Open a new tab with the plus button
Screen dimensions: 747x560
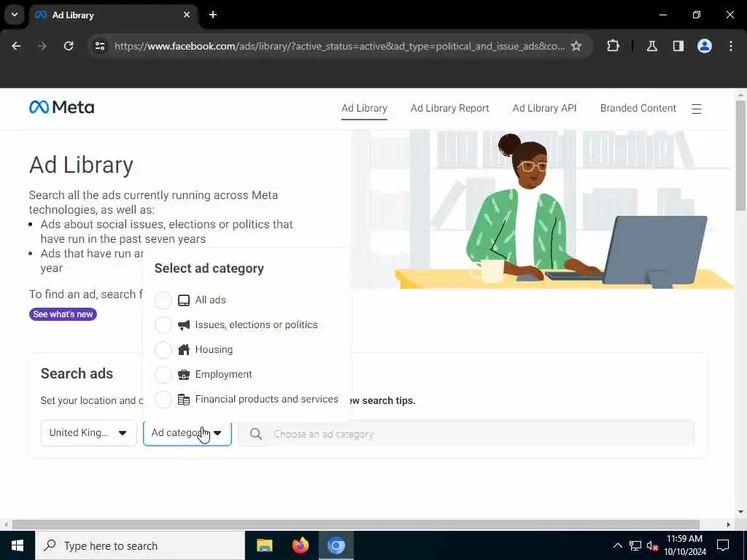click(x=213, y=15)
